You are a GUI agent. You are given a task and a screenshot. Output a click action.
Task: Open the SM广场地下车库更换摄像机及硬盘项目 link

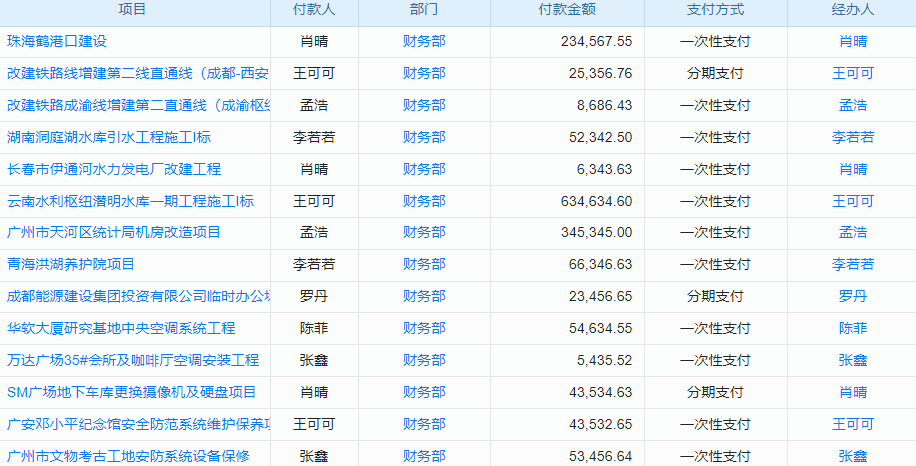point(131,392)
